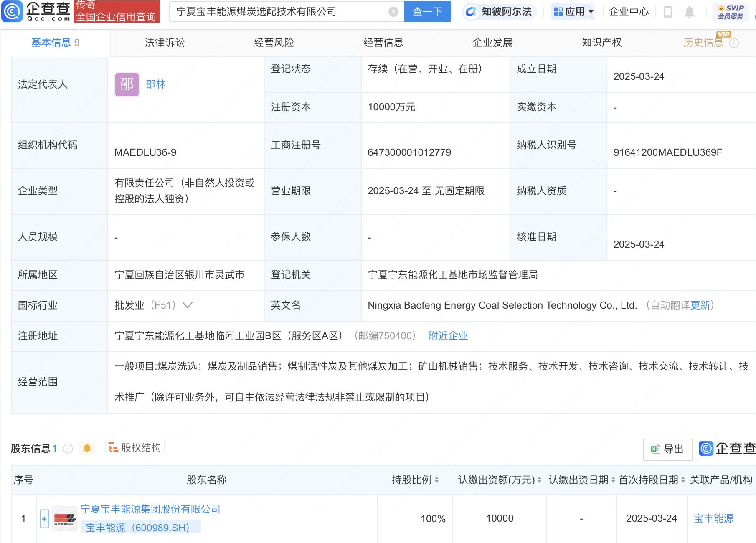Click the 全国企业信用查询 banner

(117, 12)
